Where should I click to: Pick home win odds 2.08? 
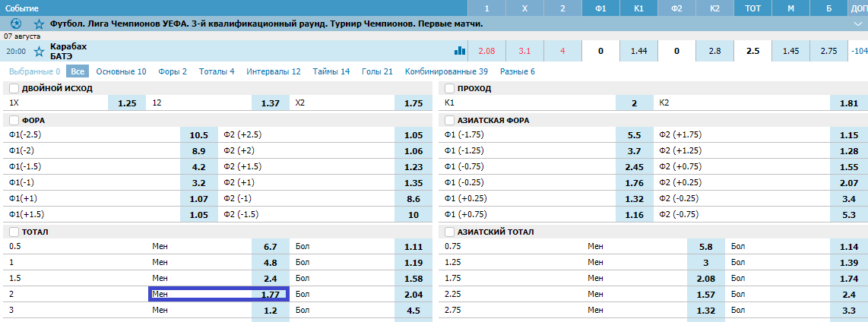(x=486, y=51)
